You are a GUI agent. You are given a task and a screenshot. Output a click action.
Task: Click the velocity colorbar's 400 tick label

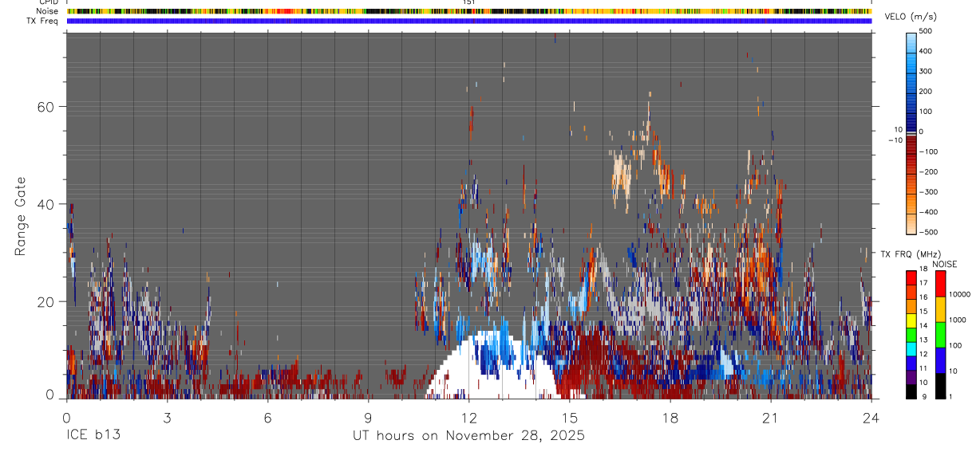926,51
